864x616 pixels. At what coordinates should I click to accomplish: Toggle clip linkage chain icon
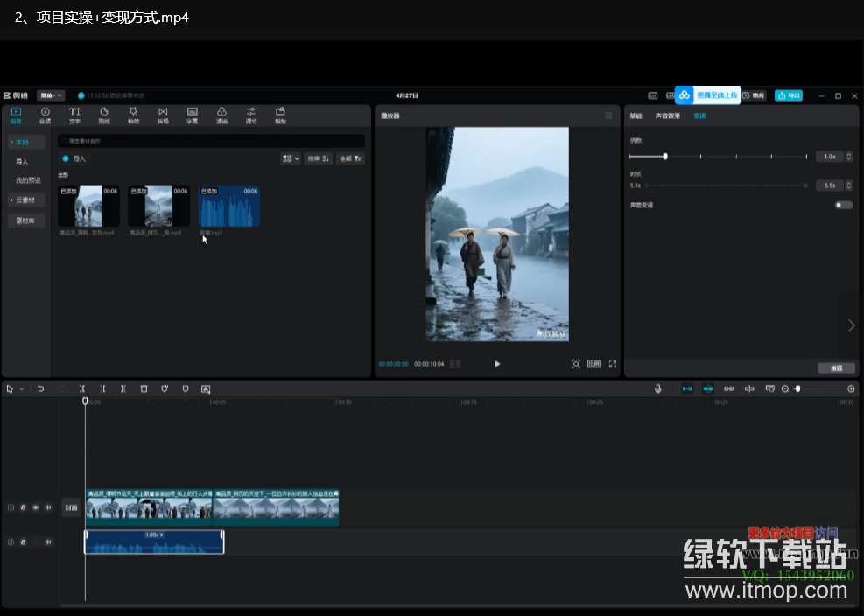click(x=728, y=389)
